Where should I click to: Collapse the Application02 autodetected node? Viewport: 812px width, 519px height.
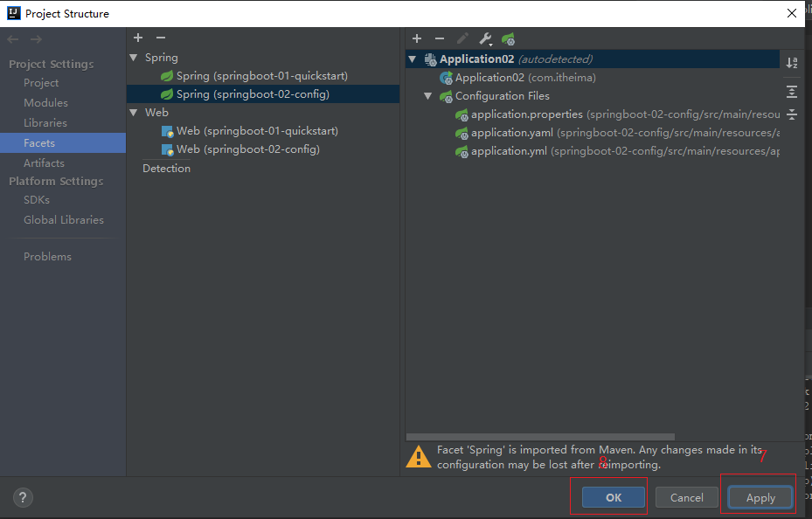point(413,59)
